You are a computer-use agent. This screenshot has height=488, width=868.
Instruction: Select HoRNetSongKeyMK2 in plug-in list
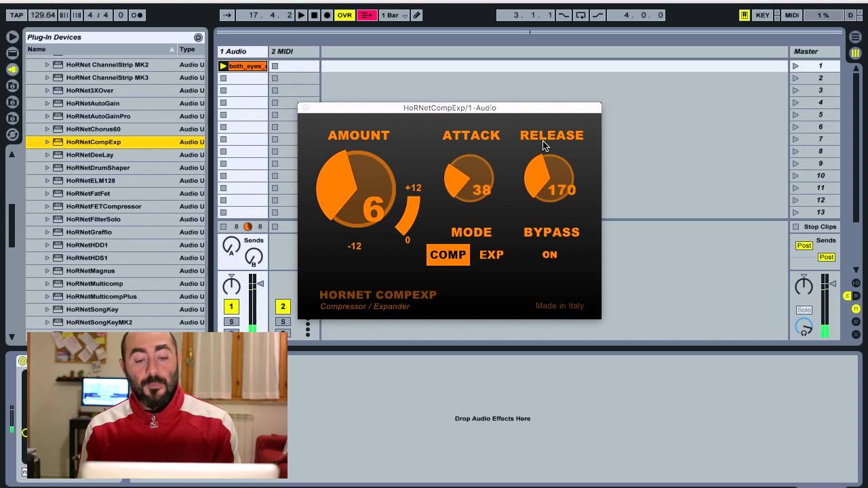click(115, 323)
